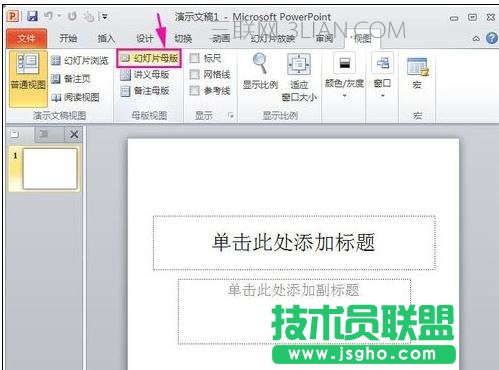499x370 pixels.
Task: Click the Save icon in quick access toolbar
Action: click(x=32, y=16)
